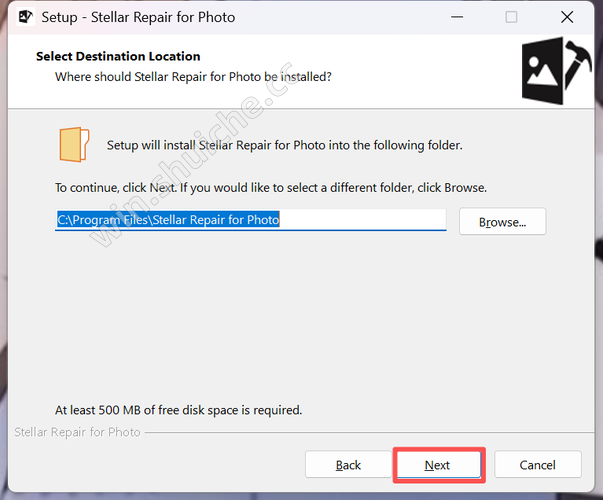Cancel the Stellar Repair setup
Image resolution: width=603 pixels, height=500 pixels.
click(537, 465)
